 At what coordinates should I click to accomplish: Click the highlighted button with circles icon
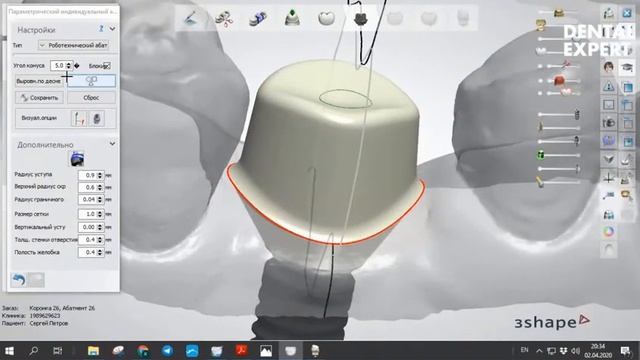click(x=91, y=81)
